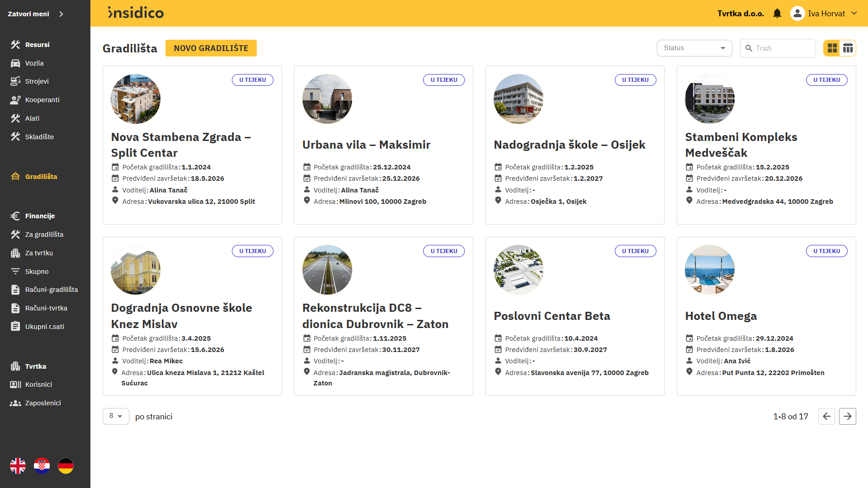Click the Iva Horvat user avatar icon
This screenshot has width=868, height=488.
point(797,14)
